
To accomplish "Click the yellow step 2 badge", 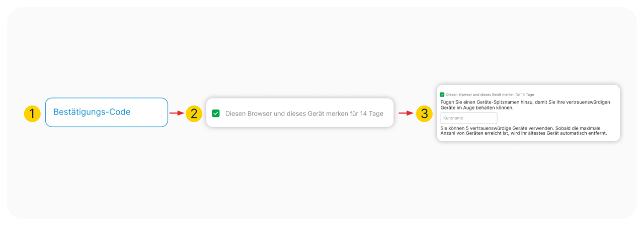I will pos(194,114).
